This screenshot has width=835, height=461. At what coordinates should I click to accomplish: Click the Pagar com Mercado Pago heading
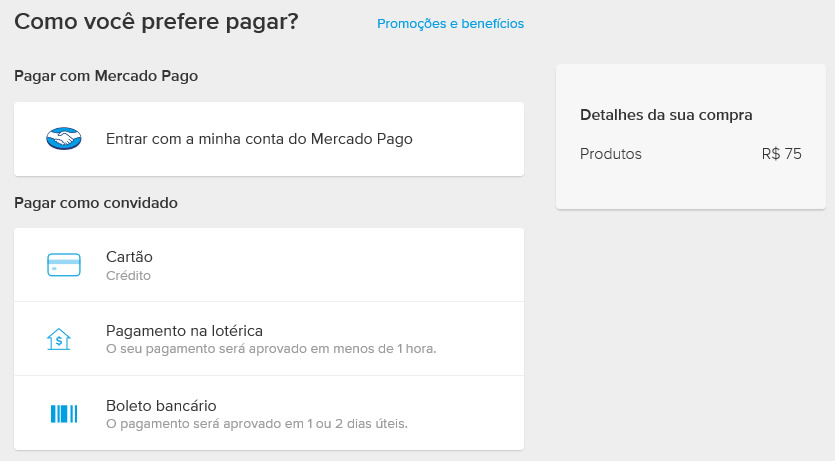point(106,76)
